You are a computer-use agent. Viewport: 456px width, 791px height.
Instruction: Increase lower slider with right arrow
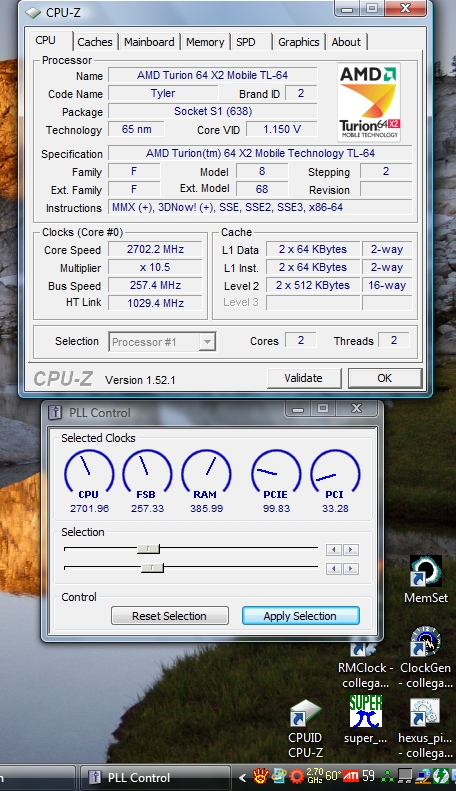[351, 569]
